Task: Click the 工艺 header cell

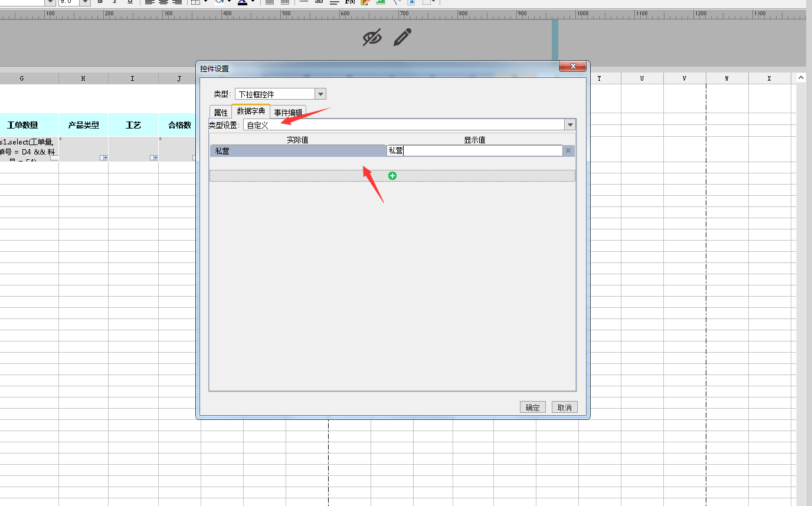Action: 133,125
